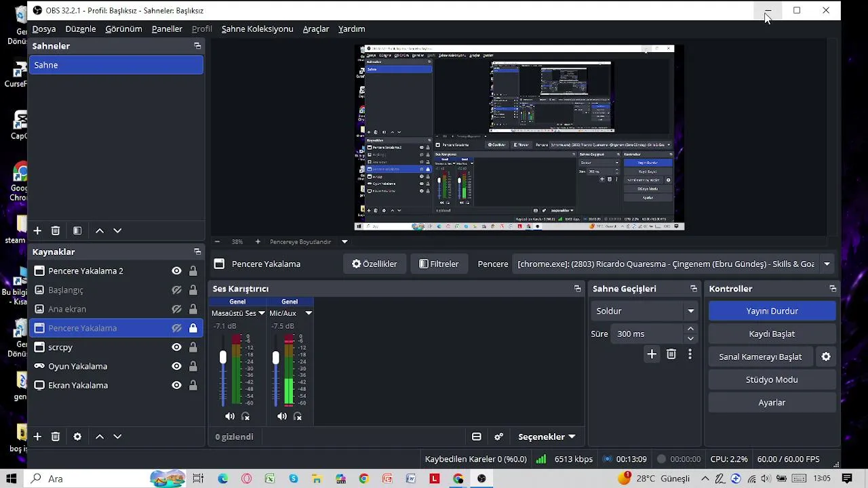Hide the Pencere Yakalama 2 source
This screenshot has height=488, width=868.
coord(176,271)
